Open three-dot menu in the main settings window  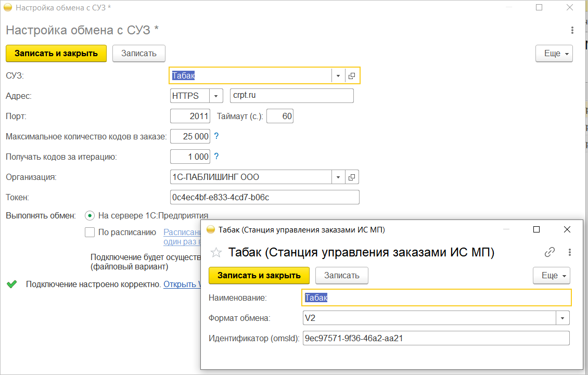pyautogui.click(x=572, y=30)
